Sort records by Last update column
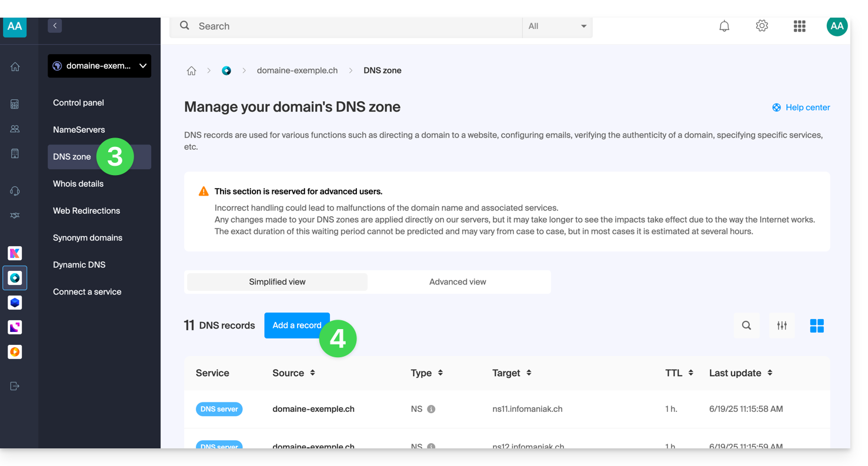The width and height of the screenshot is (868, 466). point(770,373)
